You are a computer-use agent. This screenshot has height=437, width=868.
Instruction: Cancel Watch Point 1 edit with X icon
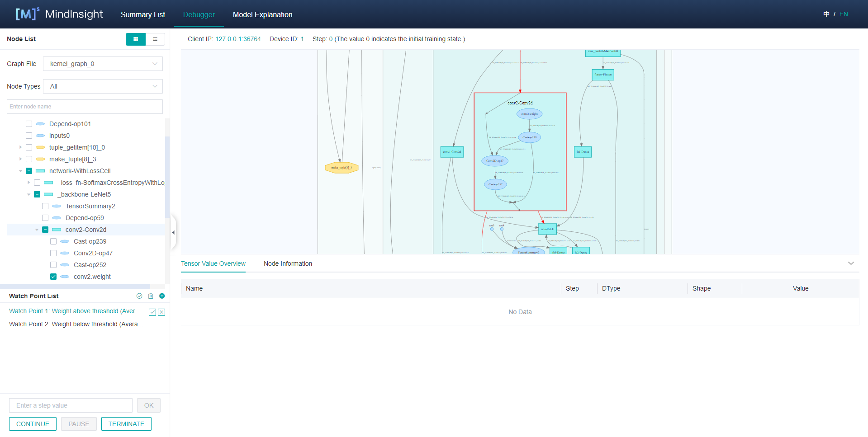point(161,312)
